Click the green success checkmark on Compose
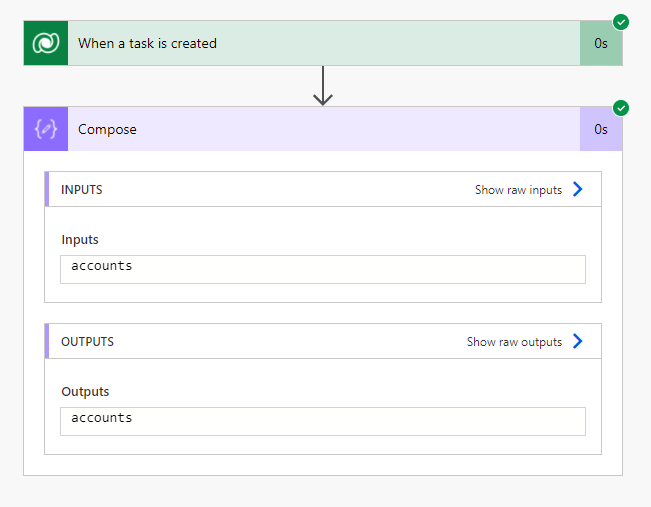 click(x=621, y=107)
